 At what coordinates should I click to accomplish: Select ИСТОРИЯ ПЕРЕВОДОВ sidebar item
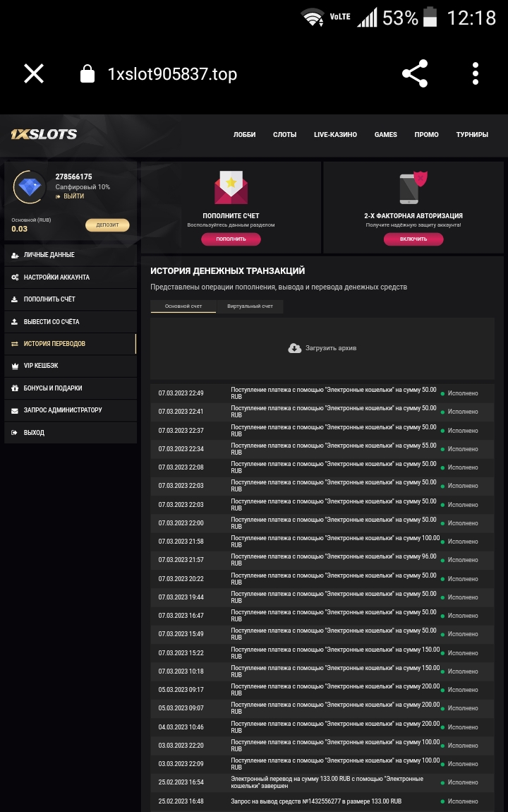71,344
